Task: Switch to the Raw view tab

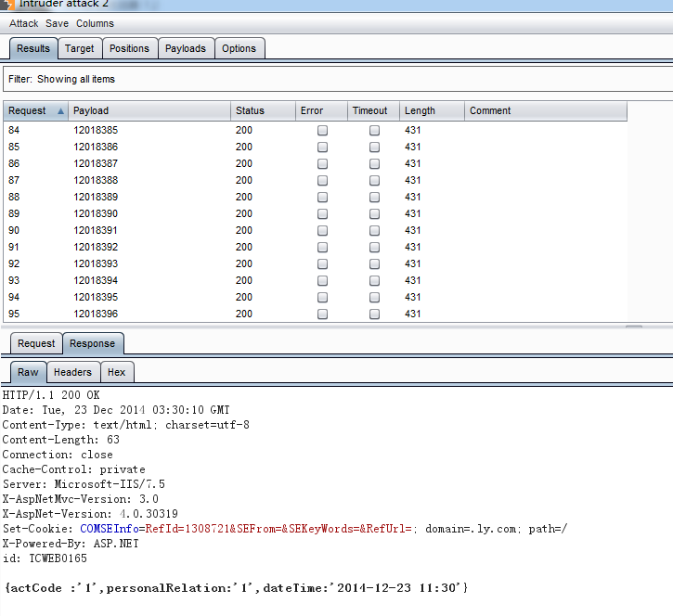Action: pos(28,372)
